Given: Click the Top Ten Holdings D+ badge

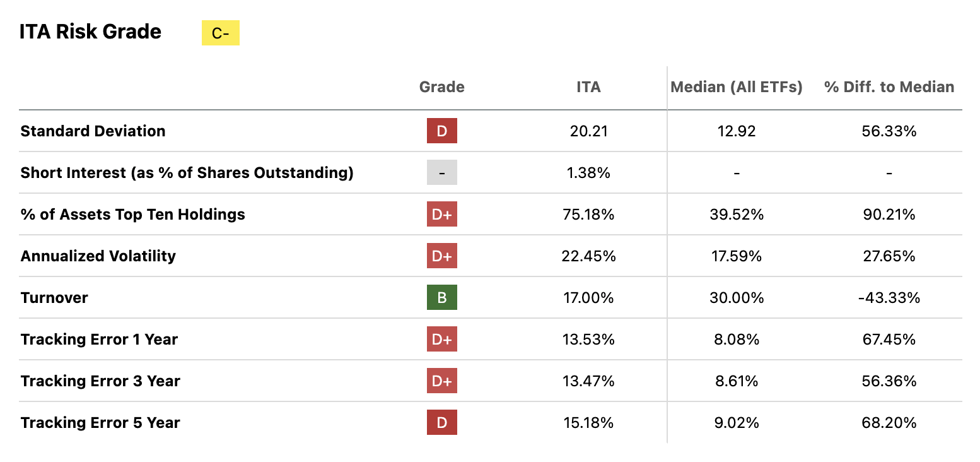Looking at the screenshot, I should [x=441, y=215].
